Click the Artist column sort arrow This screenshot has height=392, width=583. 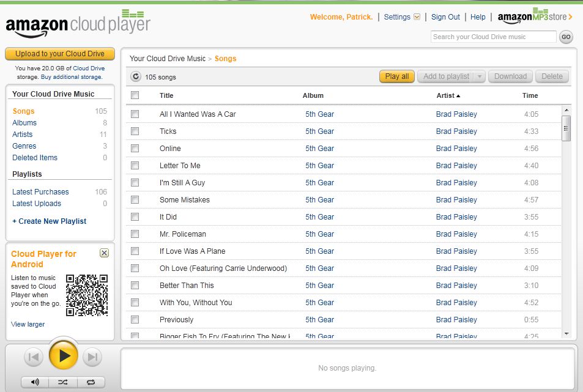(458, 96)
